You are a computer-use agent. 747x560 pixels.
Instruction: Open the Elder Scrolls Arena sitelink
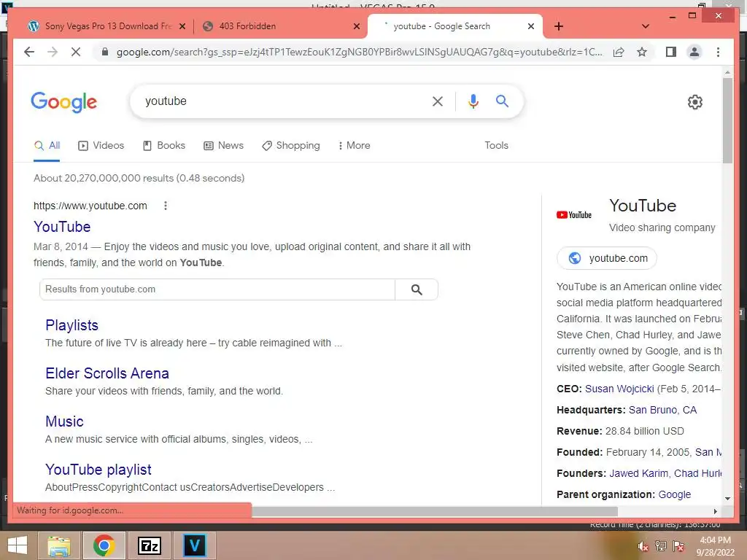107,373
